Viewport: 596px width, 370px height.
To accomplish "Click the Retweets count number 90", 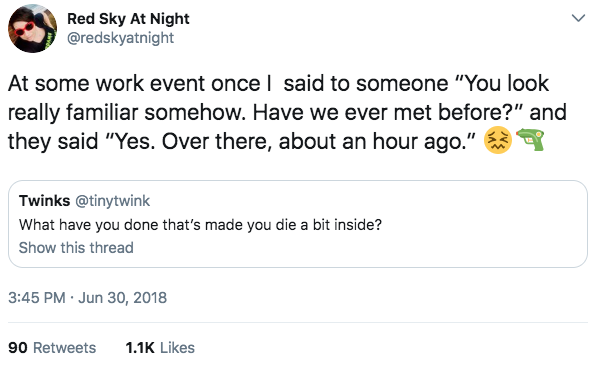I will tap(17, 348).
